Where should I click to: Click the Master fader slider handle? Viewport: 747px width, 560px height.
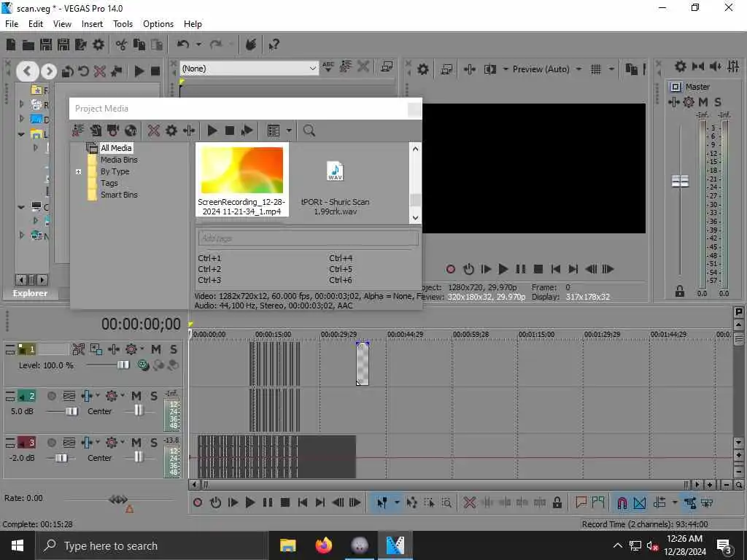click(x=680, y=181)
